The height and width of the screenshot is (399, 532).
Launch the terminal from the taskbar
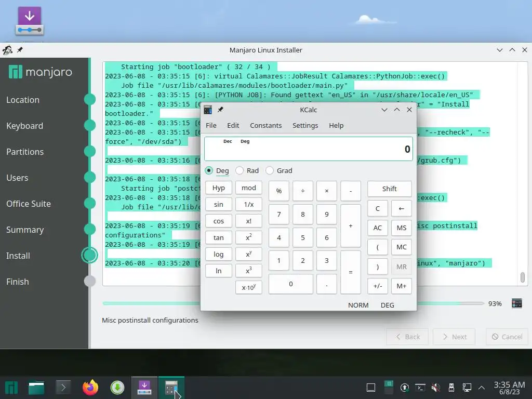63,388
